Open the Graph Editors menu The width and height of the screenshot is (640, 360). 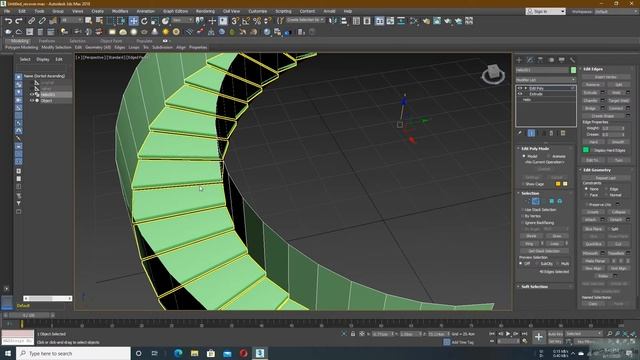point(176,11)
